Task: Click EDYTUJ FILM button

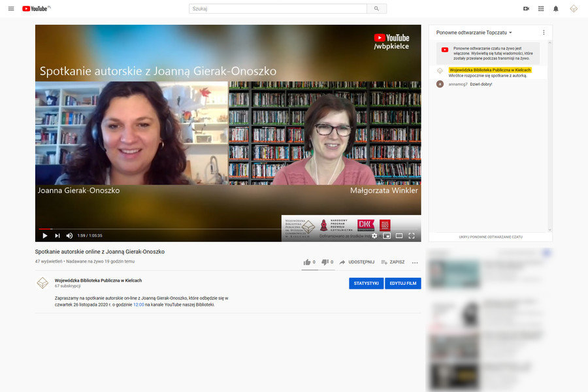Action: click(402, 283)
